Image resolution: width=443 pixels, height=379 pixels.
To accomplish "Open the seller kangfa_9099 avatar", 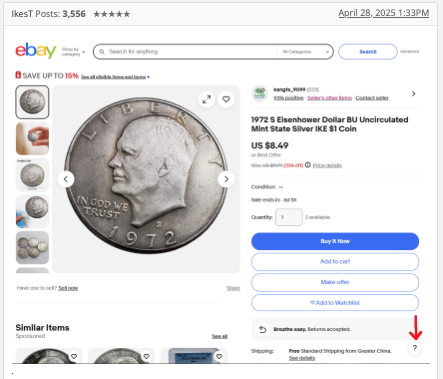I will pyautogui.click(x=260, y=94).
